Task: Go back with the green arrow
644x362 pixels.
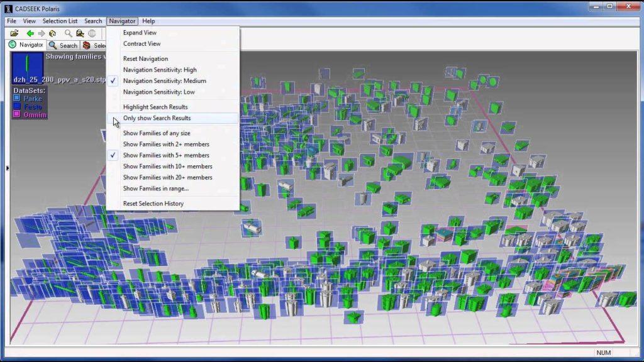Action: coord(30,33)
